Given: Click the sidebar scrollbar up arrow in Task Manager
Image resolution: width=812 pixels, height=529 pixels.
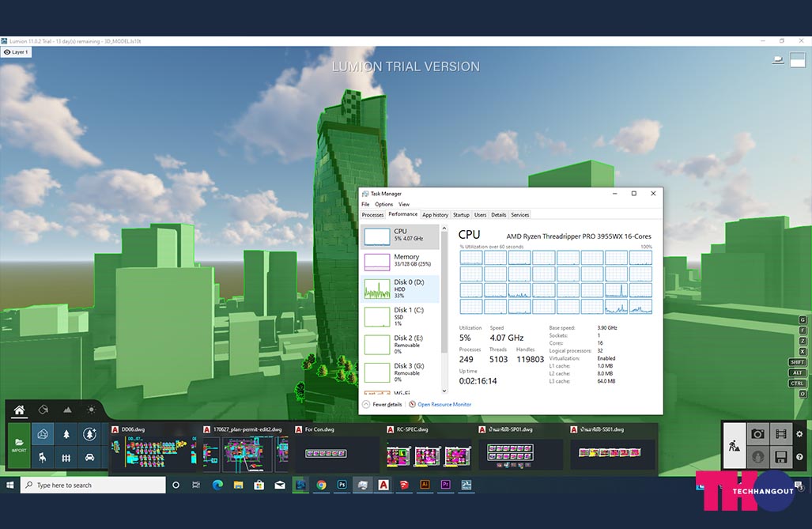Looking at the screenshot, I should point(444,228).
